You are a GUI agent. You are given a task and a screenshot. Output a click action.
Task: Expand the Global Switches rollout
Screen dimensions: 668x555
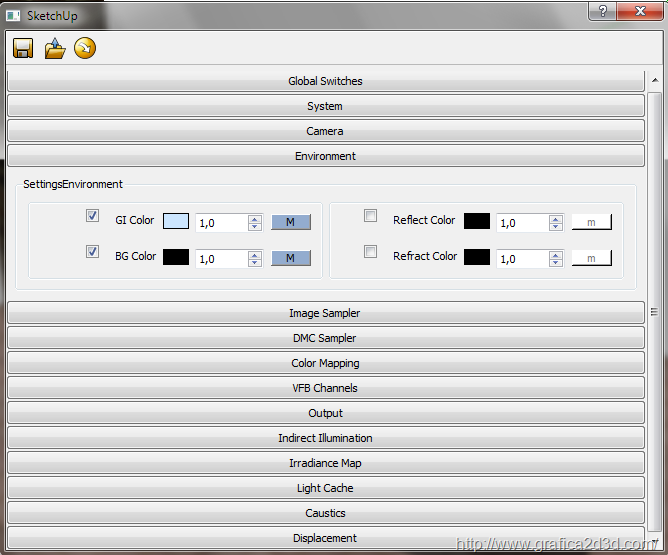pos(325,81)
